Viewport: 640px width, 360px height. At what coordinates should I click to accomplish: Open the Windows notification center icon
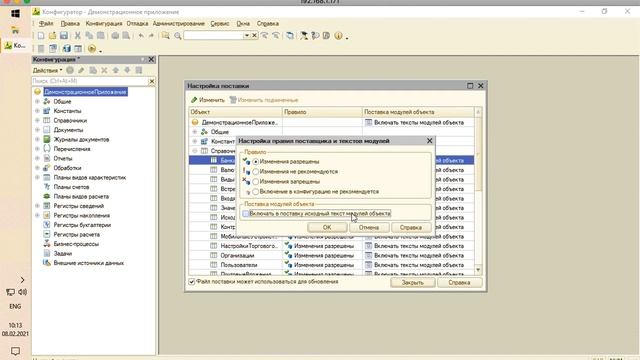[15, 351]
